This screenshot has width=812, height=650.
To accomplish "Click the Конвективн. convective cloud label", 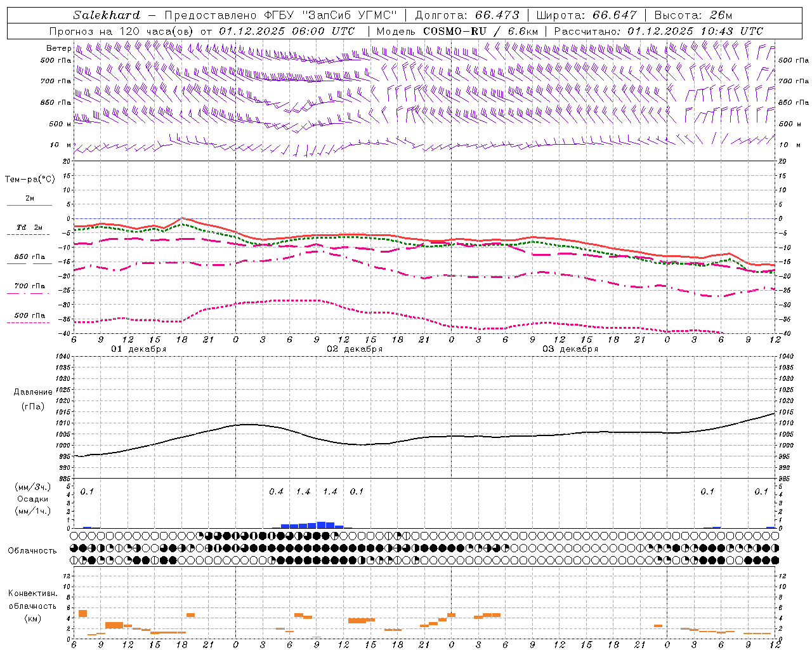I will point(33,594).
